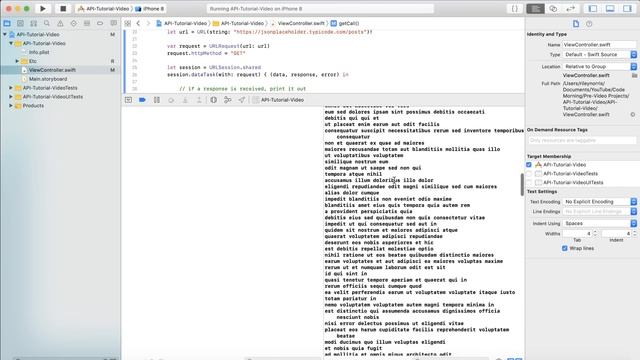Expand the API-Tutorial-VideoTests folder
640x360 pixels.
[x=11, y=88]
